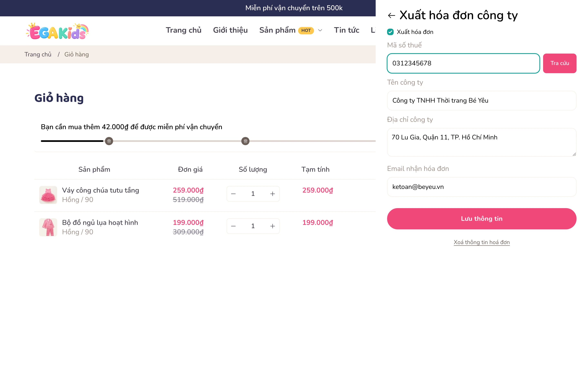Image resolution: width=588 pixels, height=368 pixels.
Task: Click the Tra cứu button
Action: coord(560,63)
